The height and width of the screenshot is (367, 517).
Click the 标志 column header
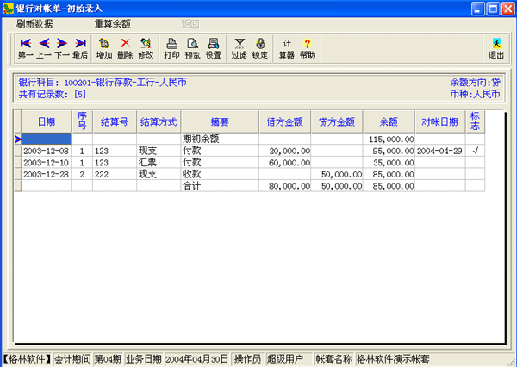475,122
